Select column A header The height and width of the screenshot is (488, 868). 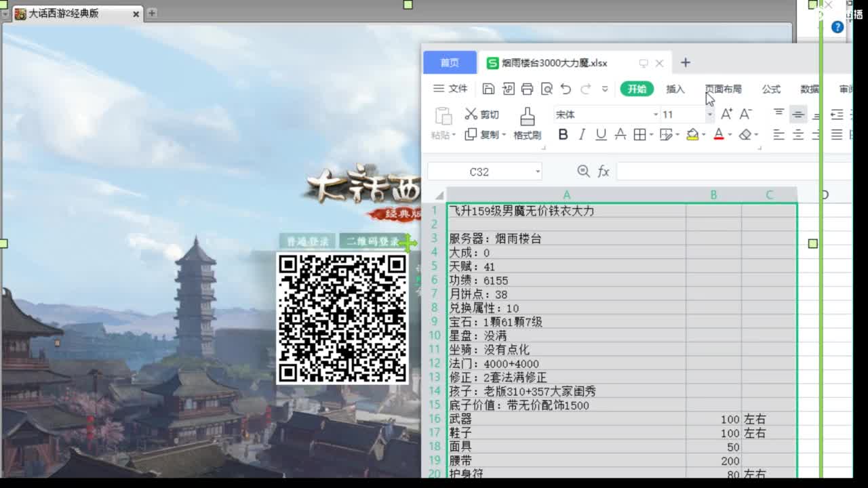[x=566, y=195]
